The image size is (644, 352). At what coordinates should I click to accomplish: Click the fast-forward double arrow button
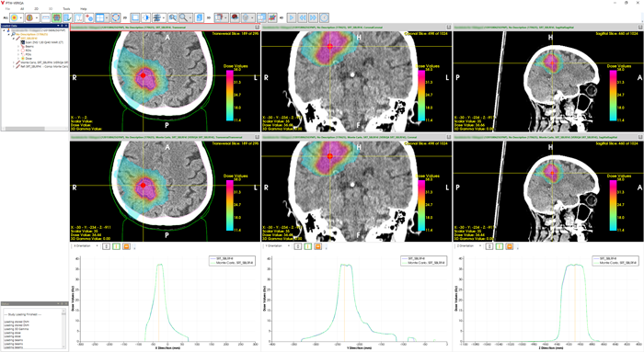[314, 17]
